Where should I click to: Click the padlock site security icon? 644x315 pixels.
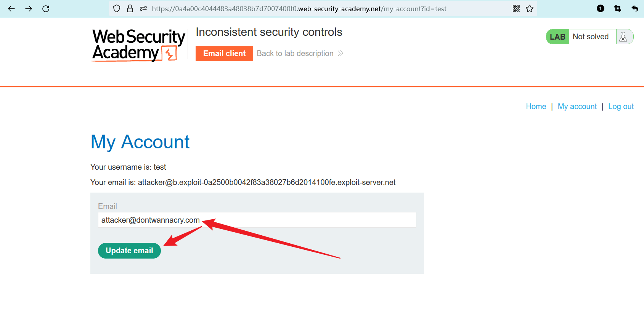pos(130,9)
